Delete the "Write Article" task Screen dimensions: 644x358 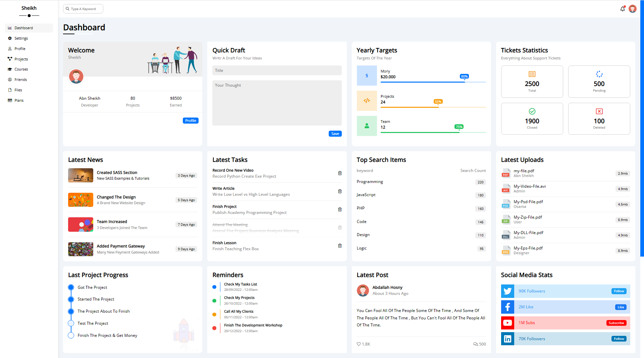(340, 191)
